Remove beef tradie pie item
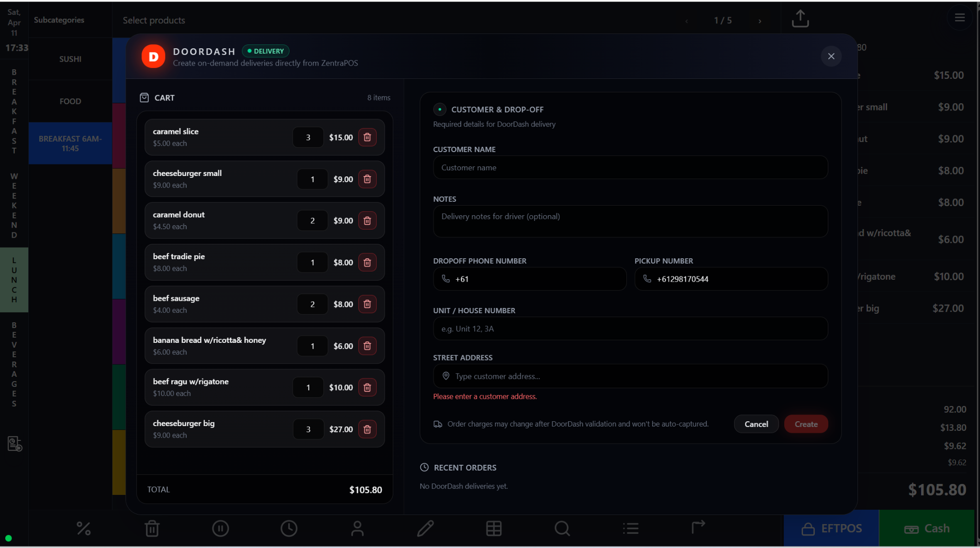 pyautogui.click(x=367, y=263)
